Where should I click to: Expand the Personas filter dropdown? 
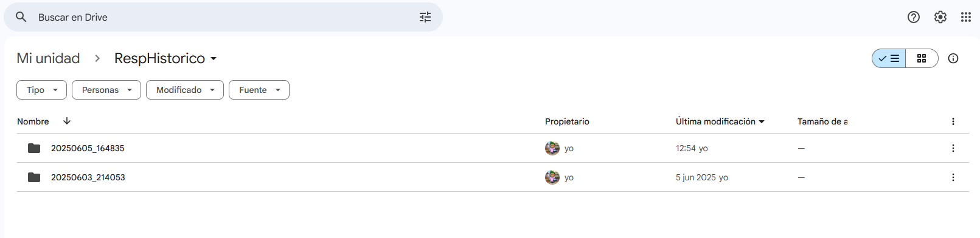click(x=106, y=90)
